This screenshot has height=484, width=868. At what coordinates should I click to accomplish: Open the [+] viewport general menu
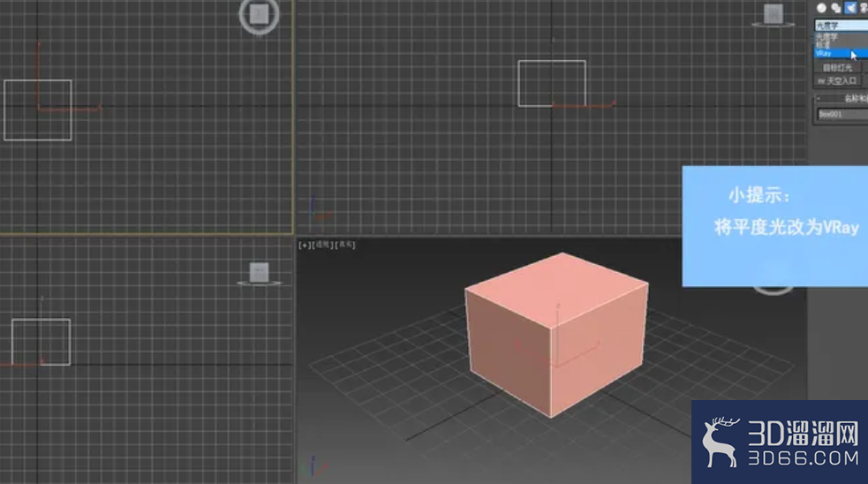(305, 245)
